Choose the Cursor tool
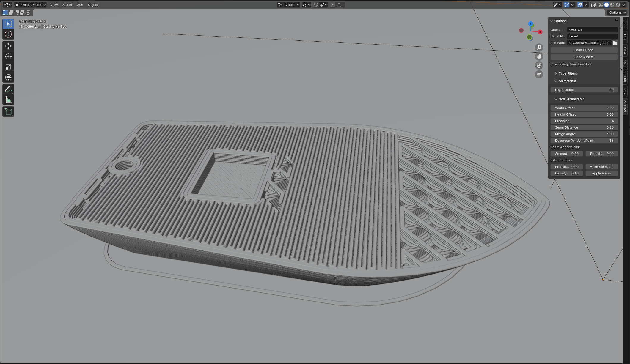Image resolution: width=630 pixels, height=364 pixels. (x=8, y=34)
